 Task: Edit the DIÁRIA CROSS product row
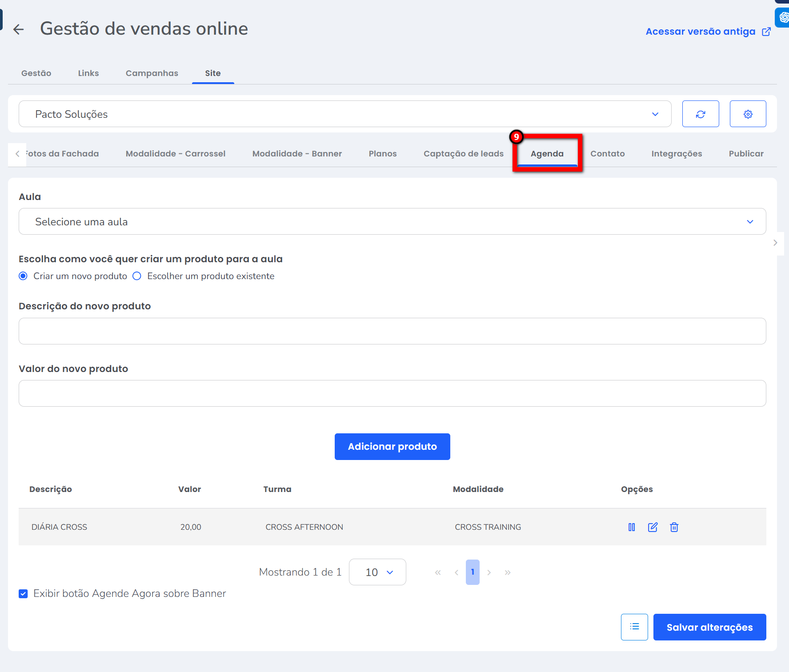pyautogui.click(x=653, y=527)
